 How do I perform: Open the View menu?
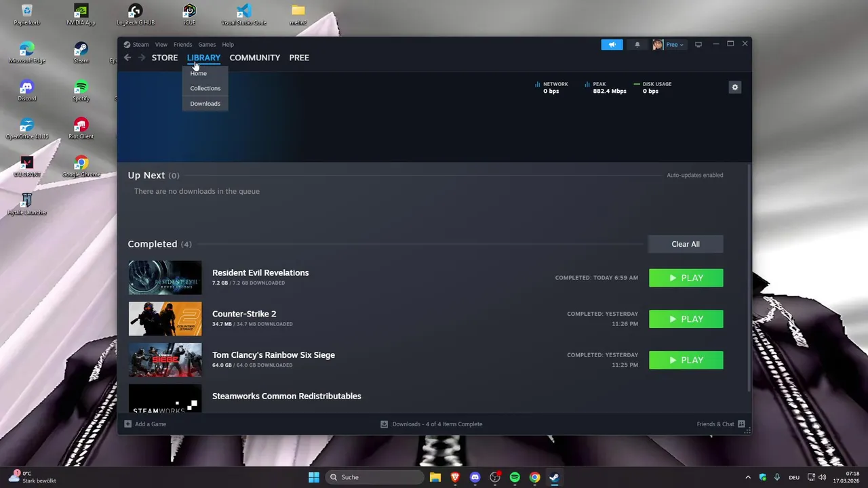pos(161,45)
